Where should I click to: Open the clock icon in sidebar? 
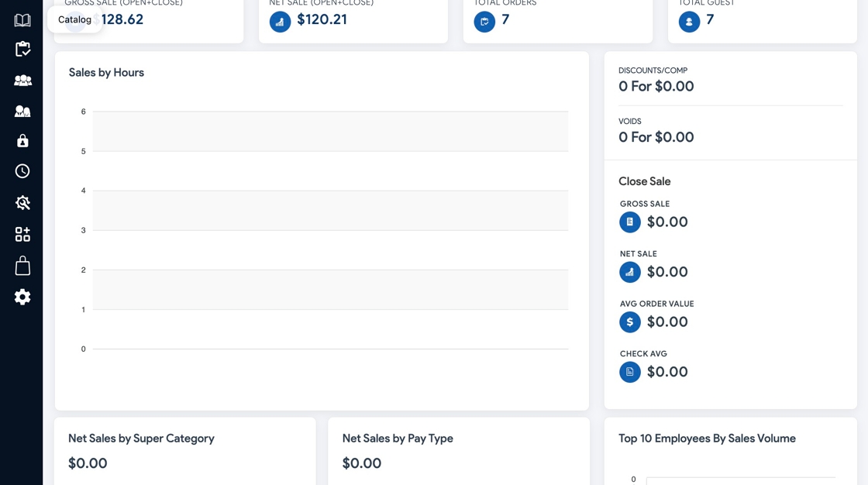click(x=22, y=171)
